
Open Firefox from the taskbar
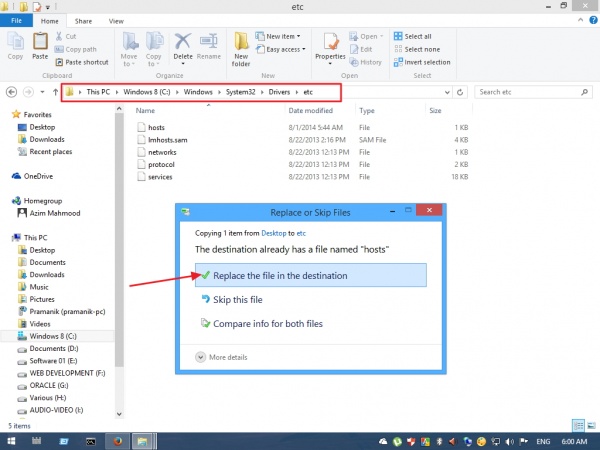117,440
